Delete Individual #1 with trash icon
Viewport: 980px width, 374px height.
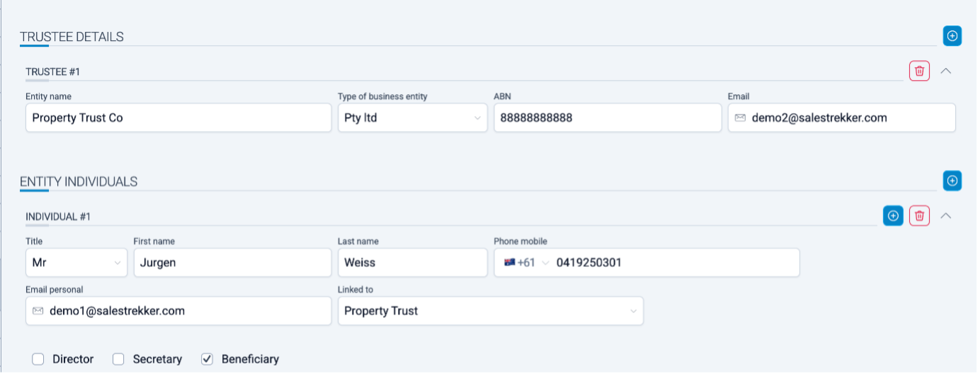coord(919,216)
